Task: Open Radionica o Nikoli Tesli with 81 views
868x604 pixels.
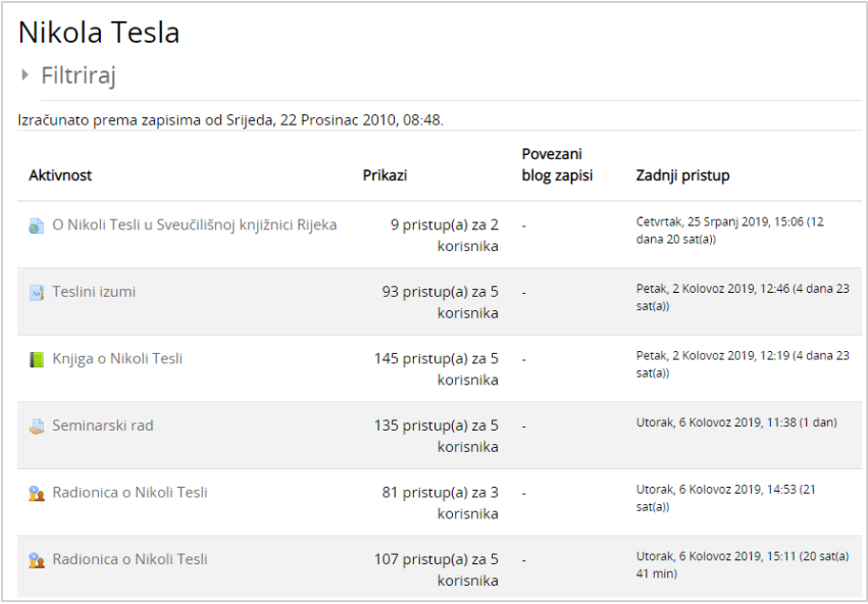Action: coord(129,492)
